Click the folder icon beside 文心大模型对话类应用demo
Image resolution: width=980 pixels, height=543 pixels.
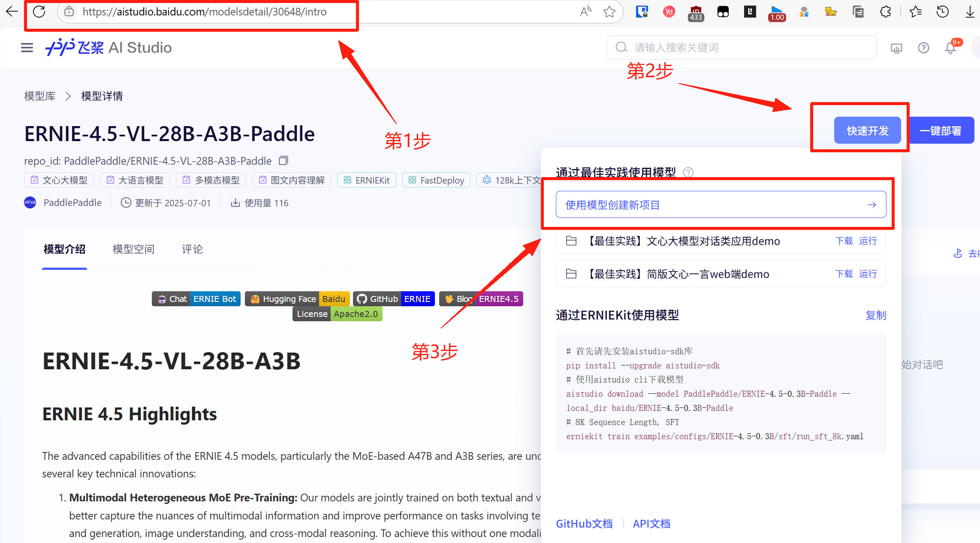571,241
